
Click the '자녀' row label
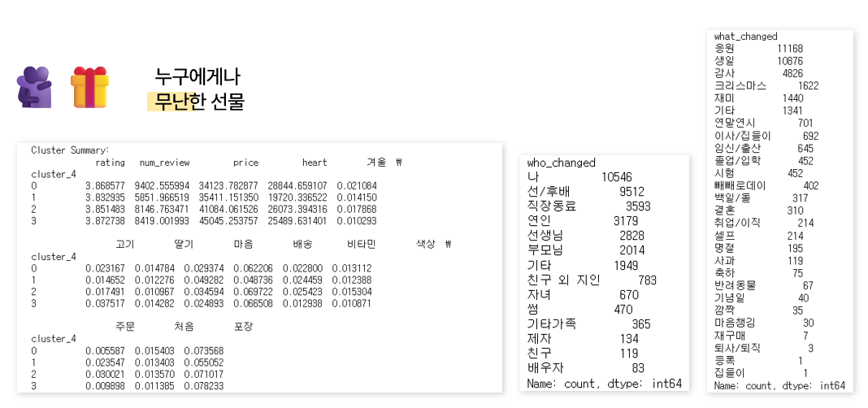pyautogui.click(x=539, y=295)
